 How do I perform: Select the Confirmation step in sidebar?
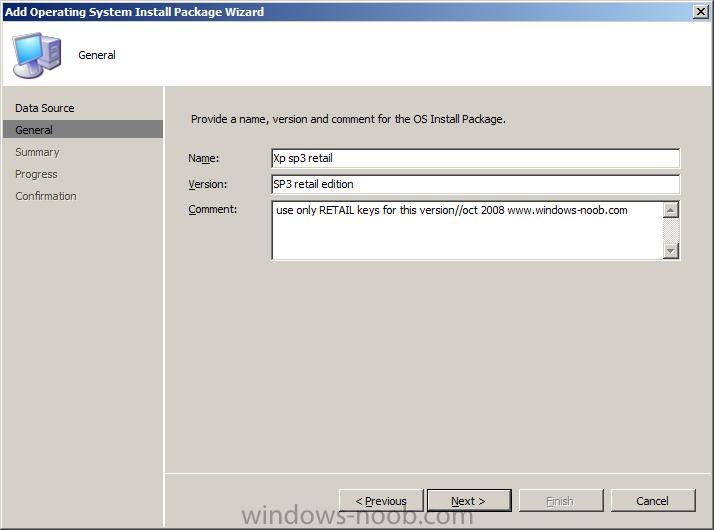[46, 196]
